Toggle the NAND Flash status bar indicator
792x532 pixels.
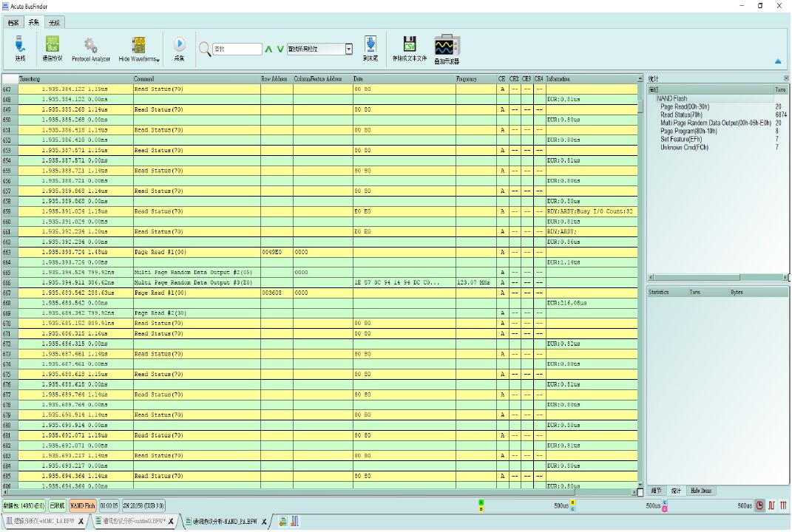83,506
